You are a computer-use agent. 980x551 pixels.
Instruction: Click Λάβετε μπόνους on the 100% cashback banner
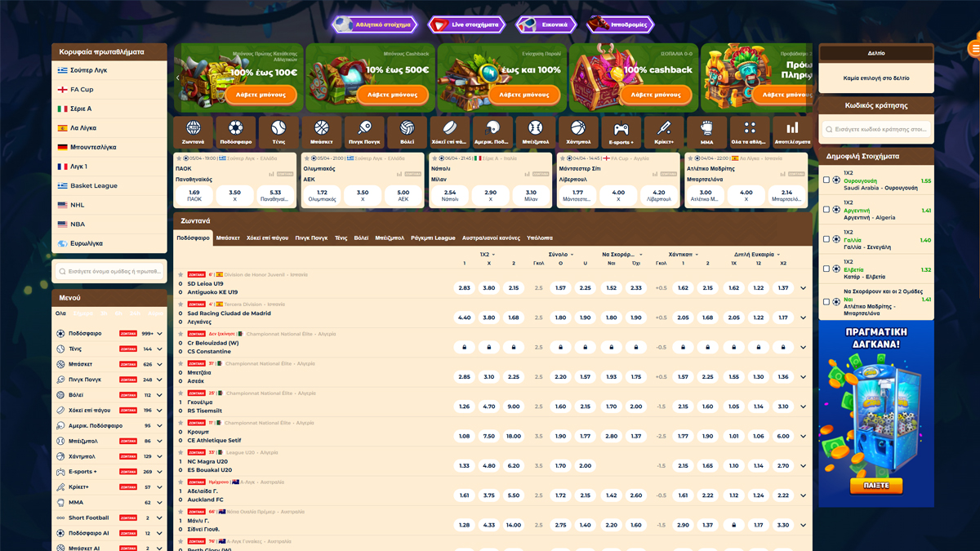(656, 95)
